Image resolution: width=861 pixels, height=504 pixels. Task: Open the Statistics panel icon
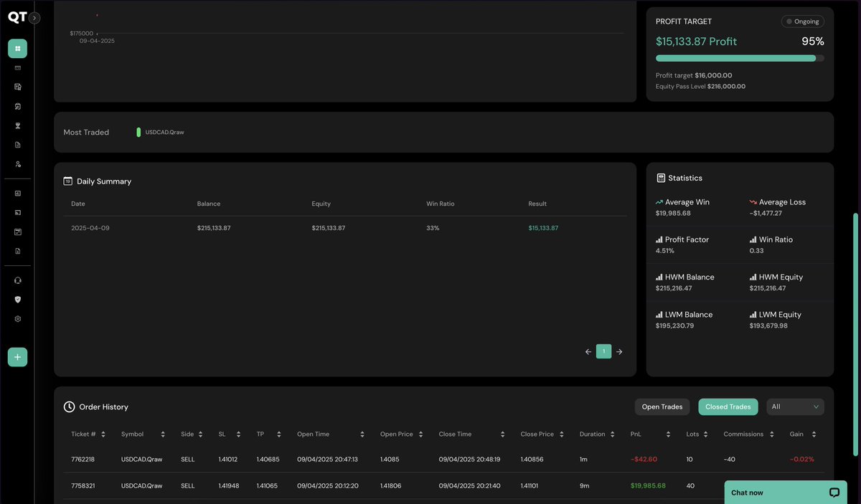tap(660, 177)
